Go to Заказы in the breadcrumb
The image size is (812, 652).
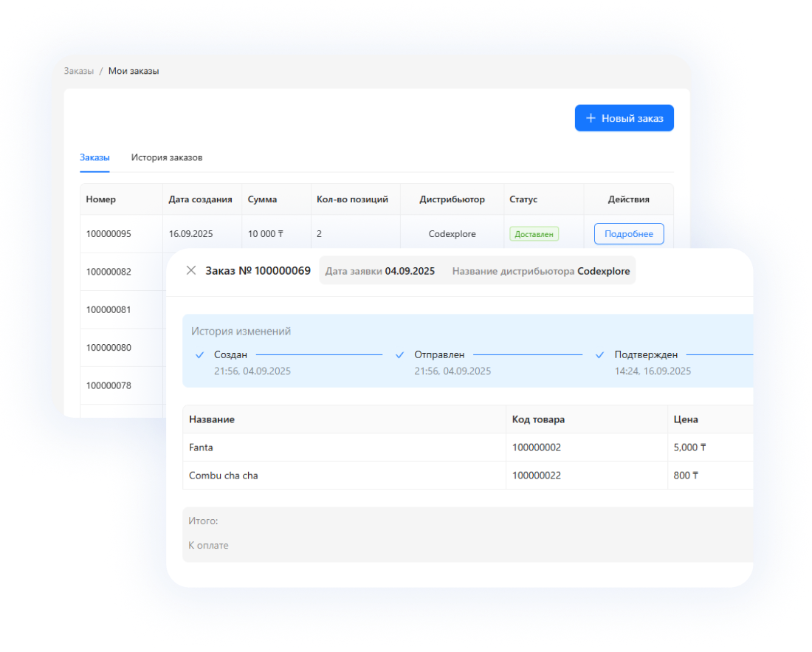78,71
